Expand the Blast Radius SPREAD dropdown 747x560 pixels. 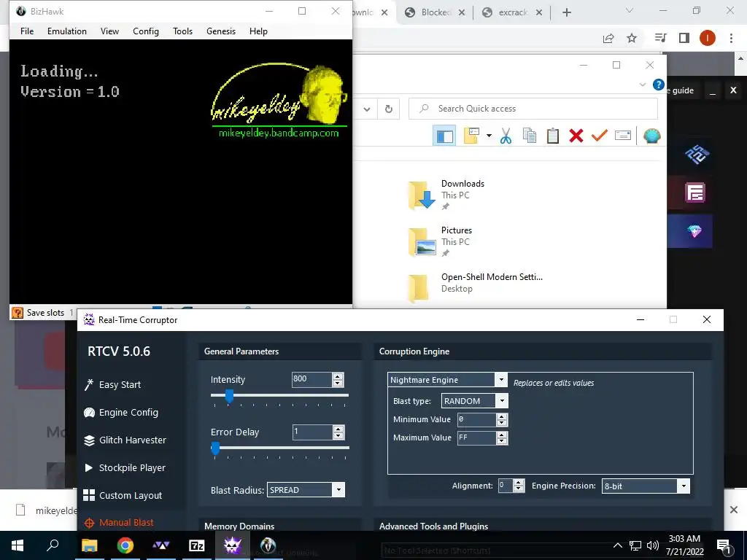coord(338,490)
